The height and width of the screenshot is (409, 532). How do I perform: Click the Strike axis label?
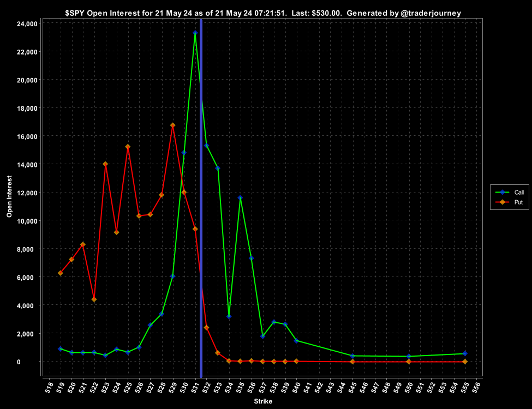pos(263,401)
